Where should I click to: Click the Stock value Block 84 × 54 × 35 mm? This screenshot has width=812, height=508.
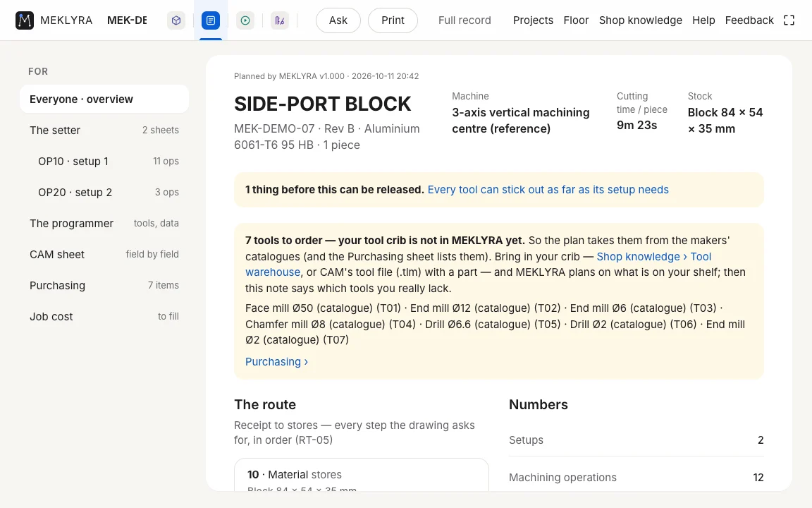(725, 120)
